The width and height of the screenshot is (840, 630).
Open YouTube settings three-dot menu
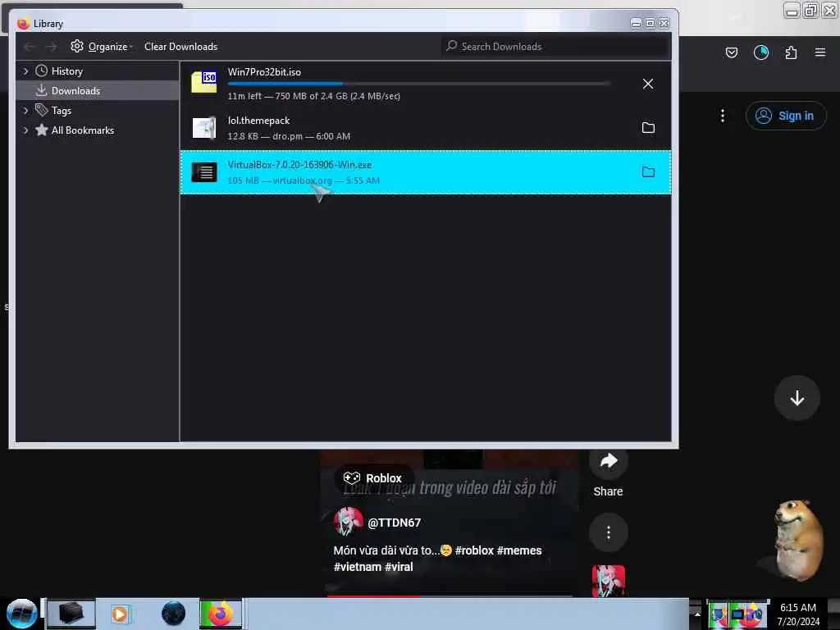click(722, 116)
